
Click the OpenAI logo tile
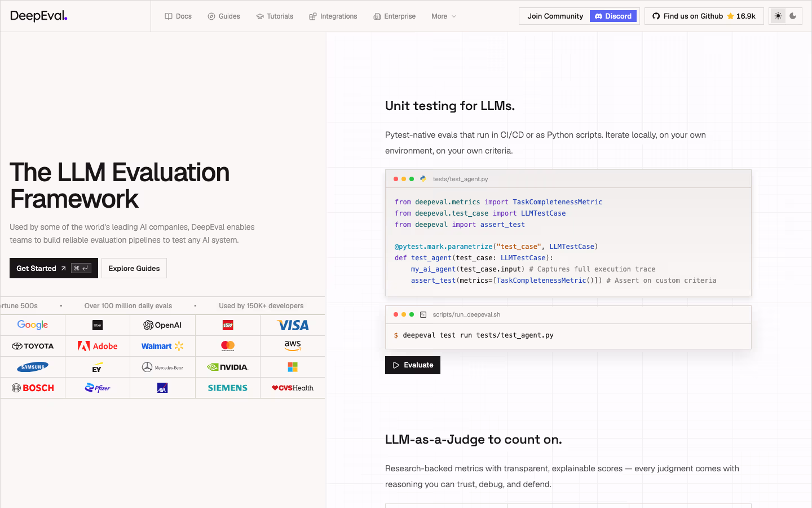click(162, 325)
